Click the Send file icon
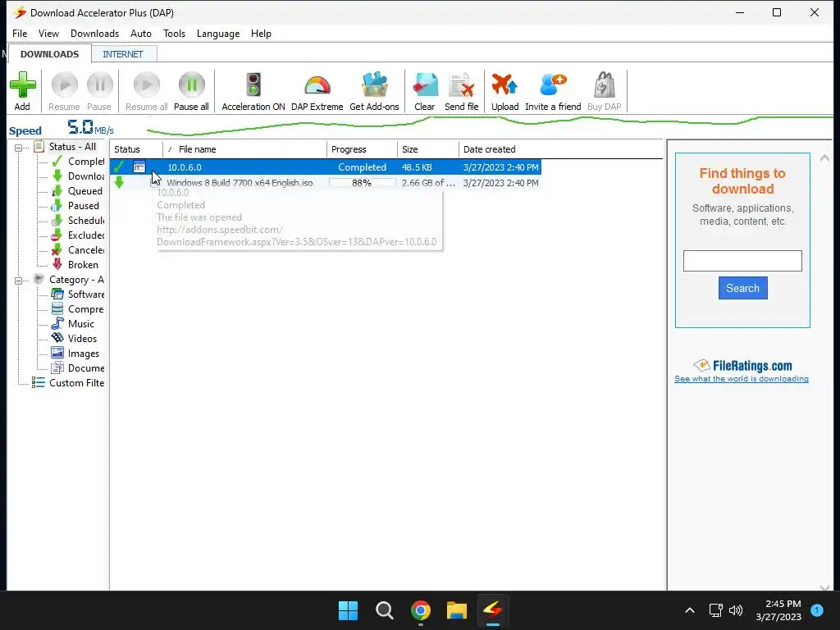Viewport: 840px width, 630px height. 461,85
